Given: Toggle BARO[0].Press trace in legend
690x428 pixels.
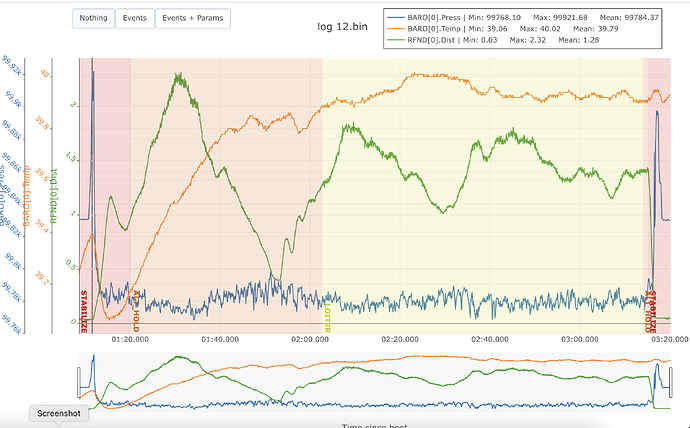Looking at the screenshot, I should pyautogui.click(x=450, y=15).
